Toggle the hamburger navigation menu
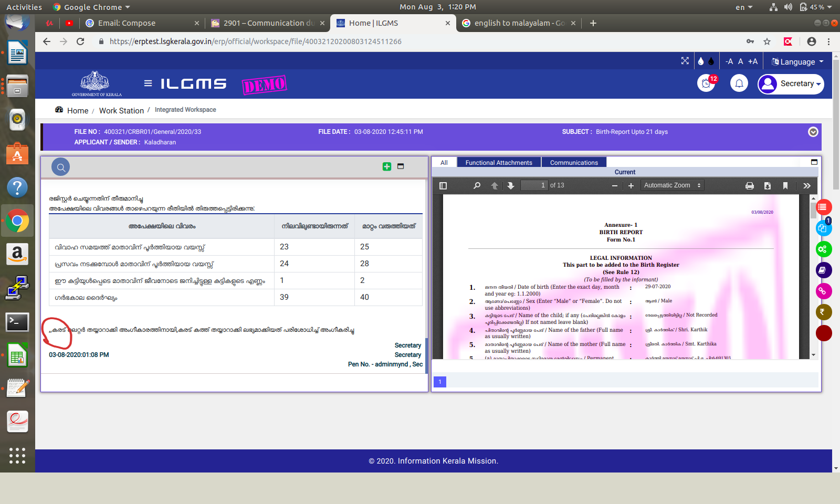840x504 pixels. tap(148, 83)
